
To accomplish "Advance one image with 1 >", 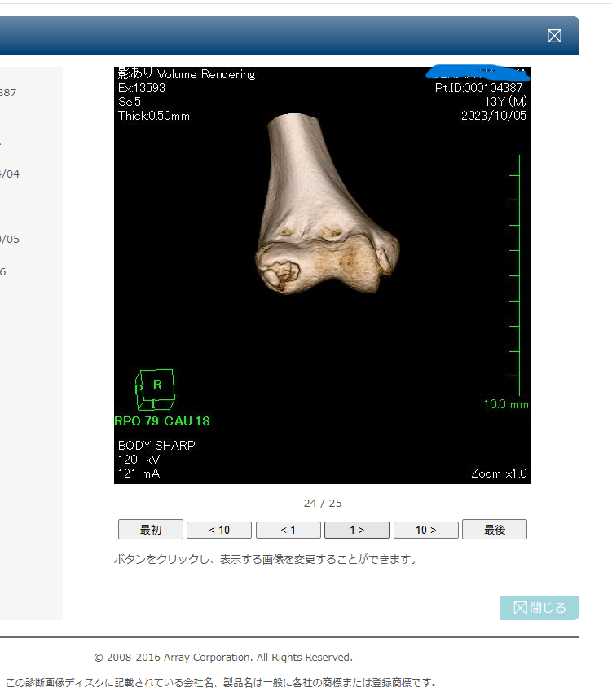I will click(357, 530).
